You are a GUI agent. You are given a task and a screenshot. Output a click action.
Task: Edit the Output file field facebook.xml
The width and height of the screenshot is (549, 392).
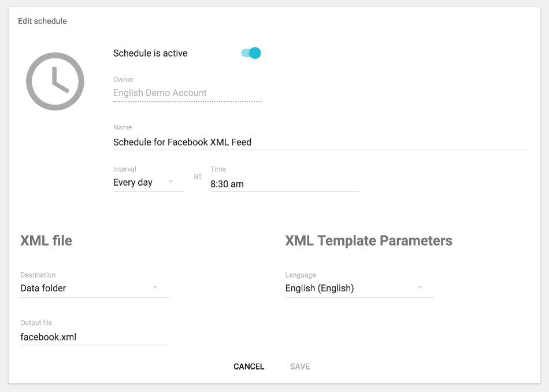click(94, 336)
